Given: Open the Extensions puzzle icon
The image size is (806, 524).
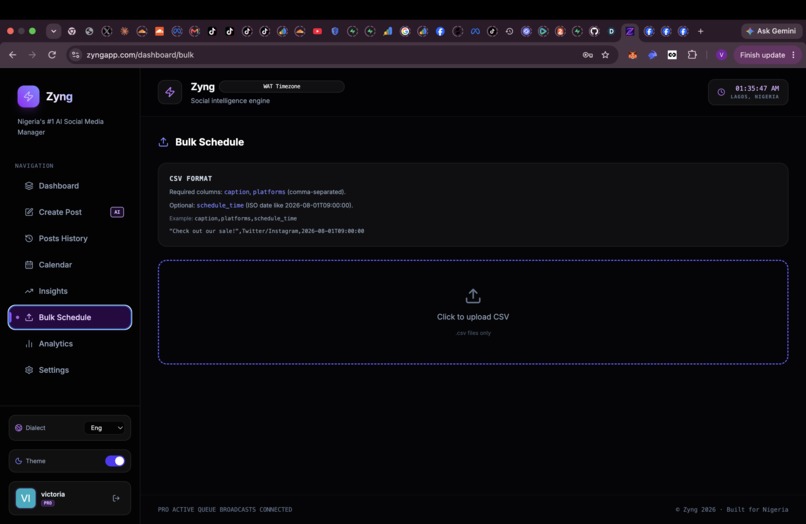Looking at the screenshot, I should pyautogui.click(x=692, y=55).
